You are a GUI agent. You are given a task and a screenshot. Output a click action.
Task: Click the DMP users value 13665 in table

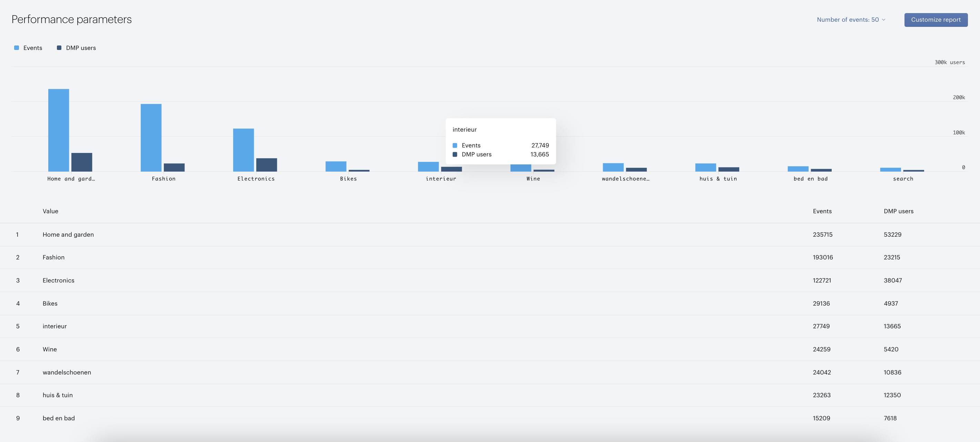pos(892,326)
